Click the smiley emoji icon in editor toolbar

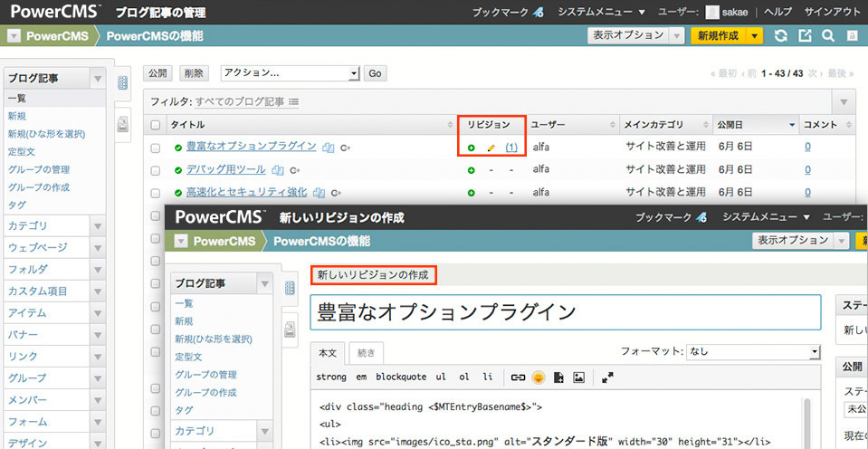pos(538,377)
